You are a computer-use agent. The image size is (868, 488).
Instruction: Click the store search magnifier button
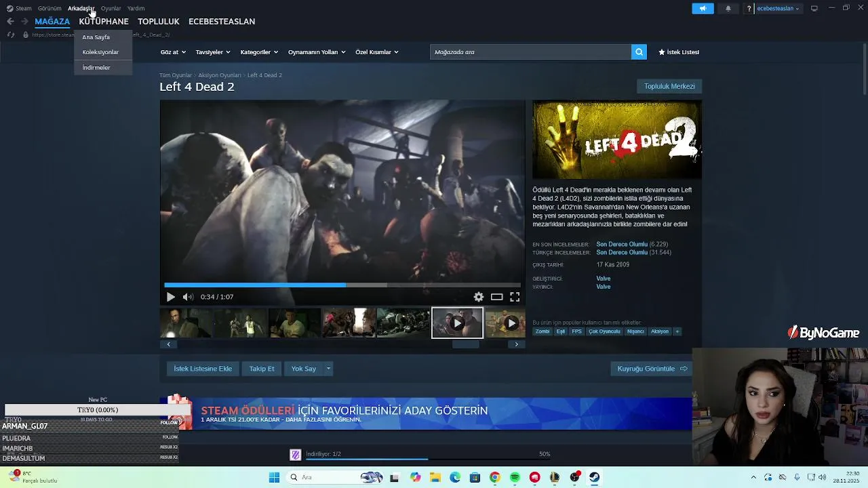pyautogui.click(x=639, y=52)
